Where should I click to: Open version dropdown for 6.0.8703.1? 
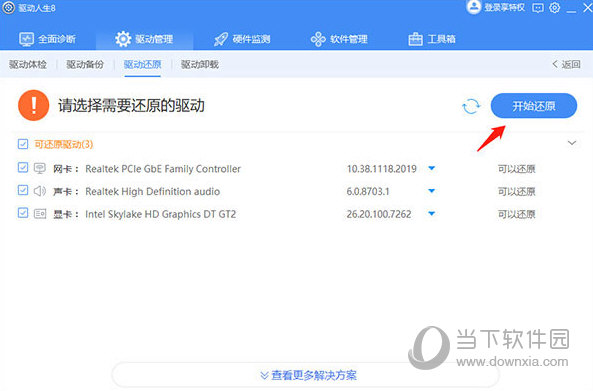point(432,191)
